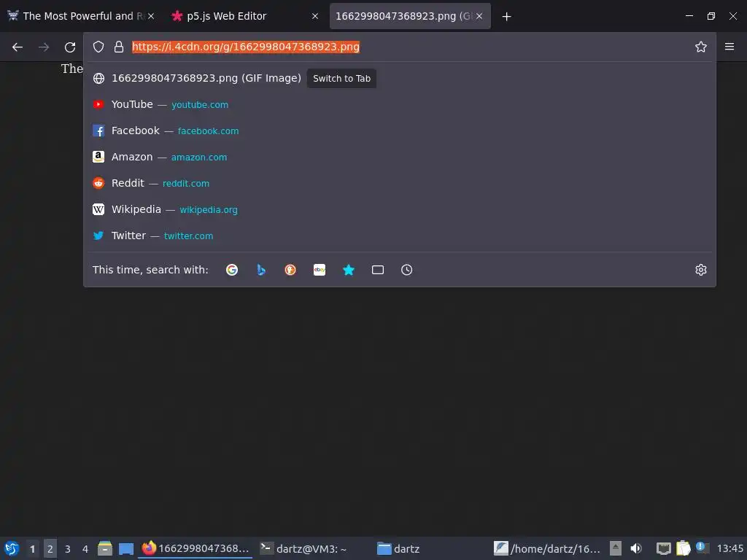Click the volume speaker tray icon

coord(636,548)
